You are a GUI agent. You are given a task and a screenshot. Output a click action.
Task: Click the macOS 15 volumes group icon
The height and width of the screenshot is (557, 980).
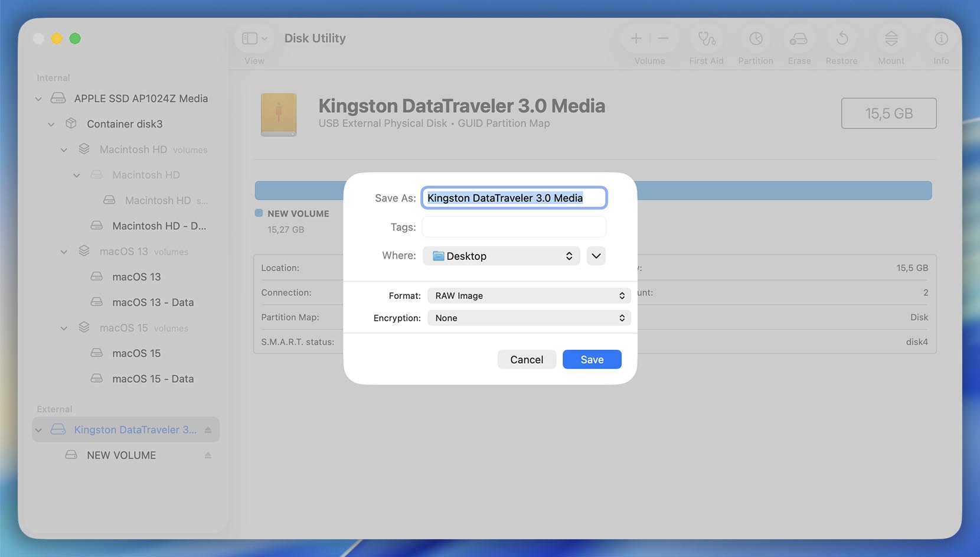[84, 327]
